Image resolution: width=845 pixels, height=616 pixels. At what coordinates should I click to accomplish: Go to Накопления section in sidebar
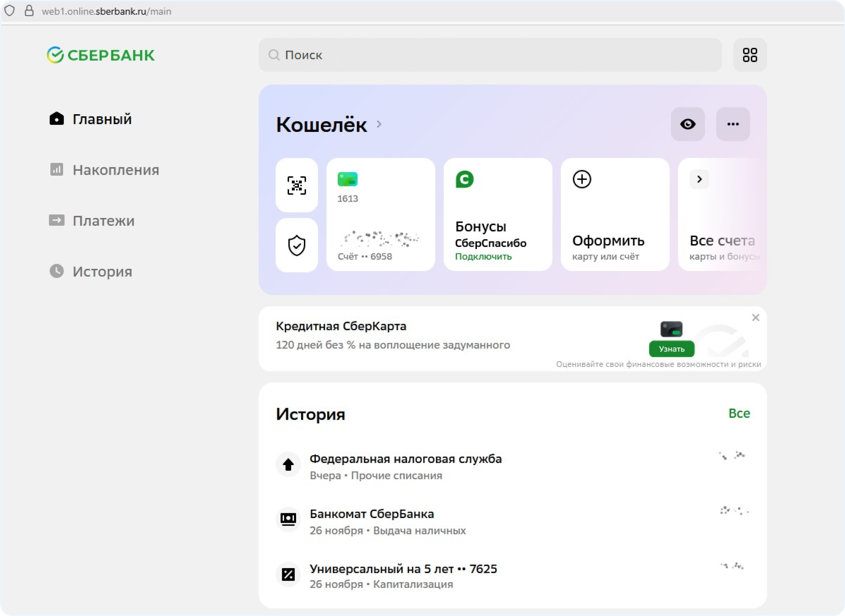115,170
